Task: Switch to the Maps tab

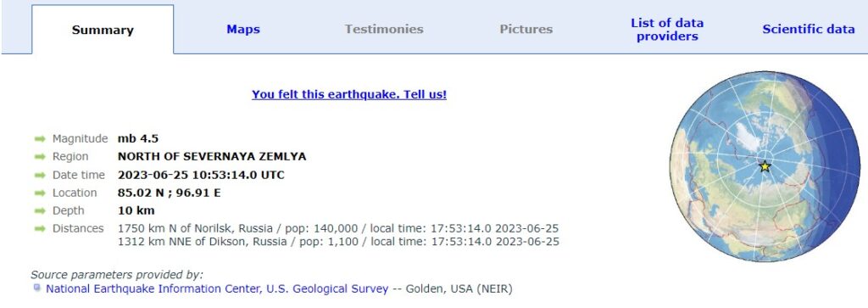Action: coord(243,30)
